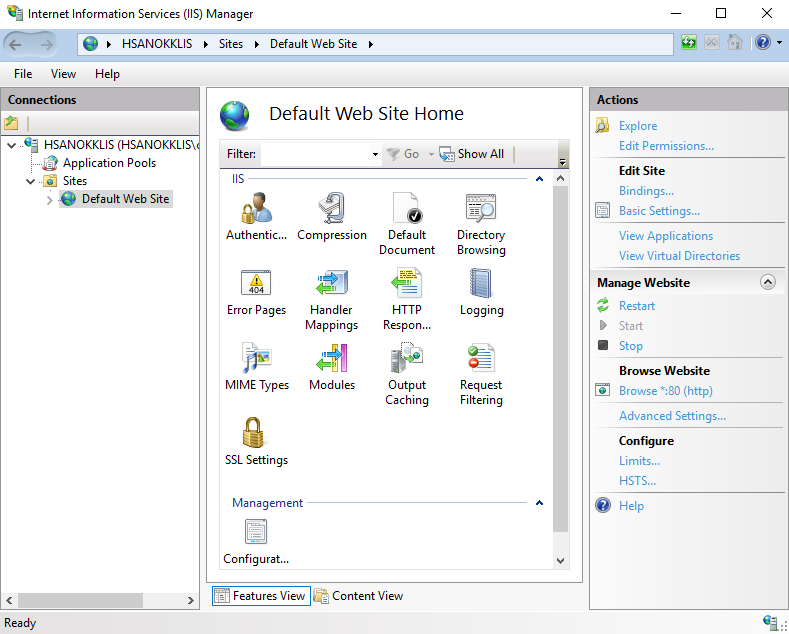Go to the Home icon in address bar
789x634 pixels.
735,43
